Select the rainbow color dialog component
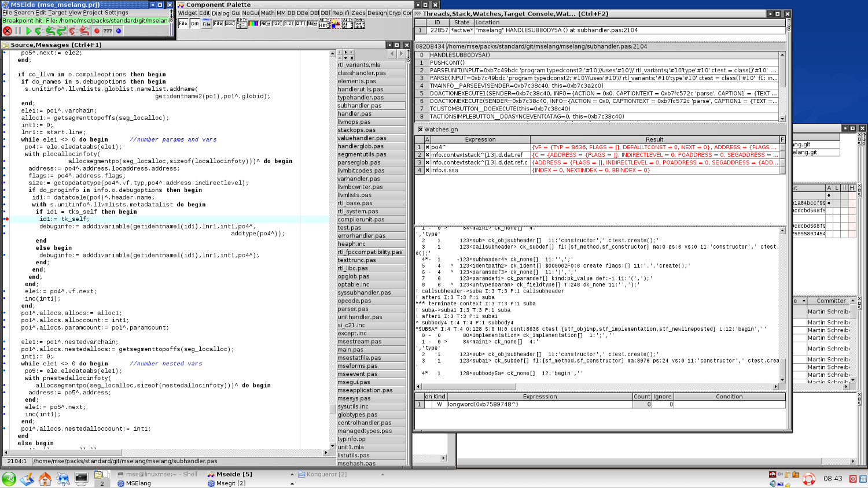Viewport: 868px width, 488px height. pos(253,24)
